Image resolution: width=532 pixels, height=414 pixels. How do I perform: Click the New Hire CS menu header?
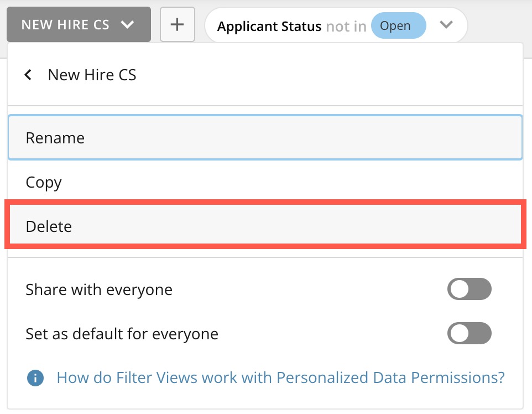point(92,74)
